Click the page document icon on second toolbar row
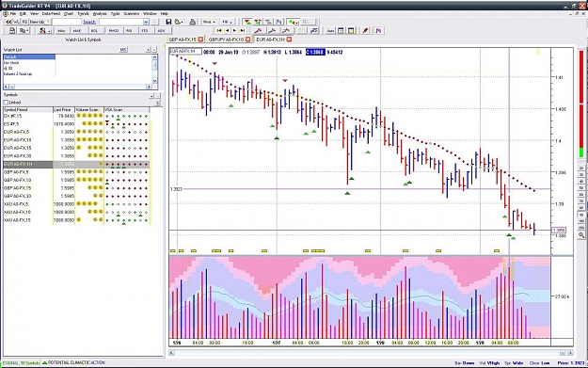The width and height of the screenshot is (588, 368). click(12, 31)
